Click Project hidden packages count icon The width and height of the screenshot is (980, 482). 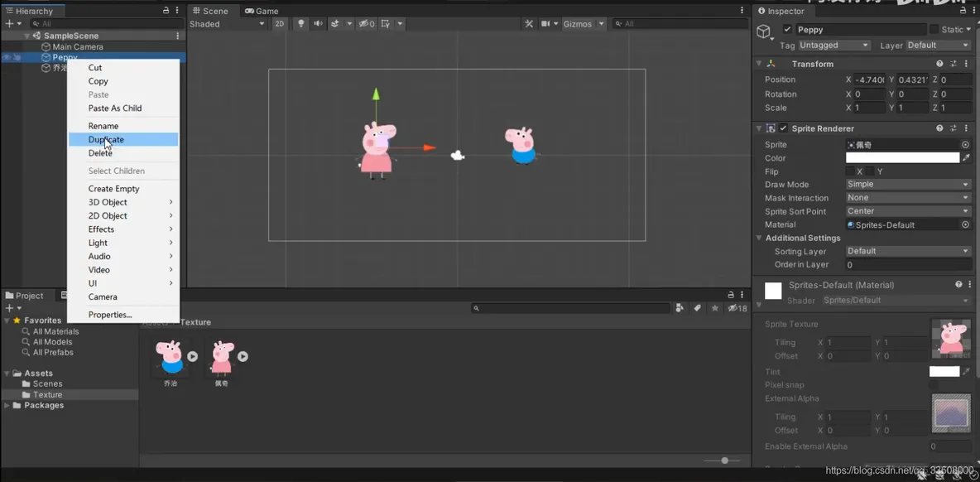tap(737, 308)
